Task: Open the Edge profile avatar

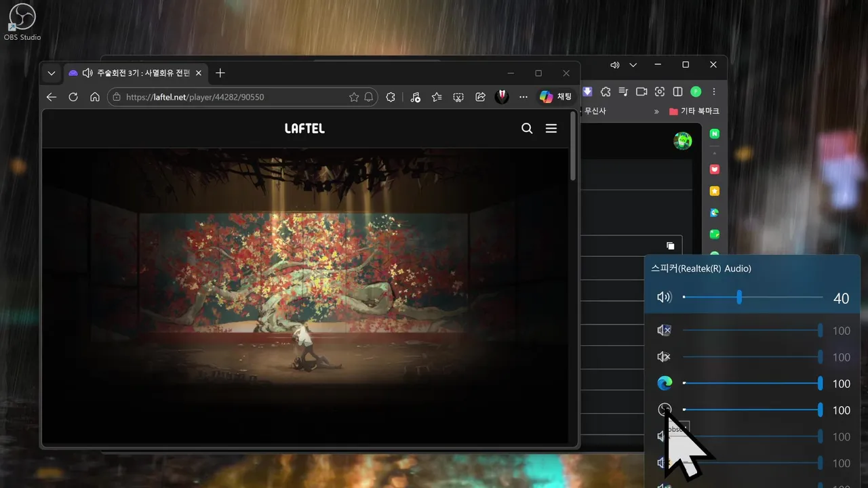Action: tap(502, 97)
